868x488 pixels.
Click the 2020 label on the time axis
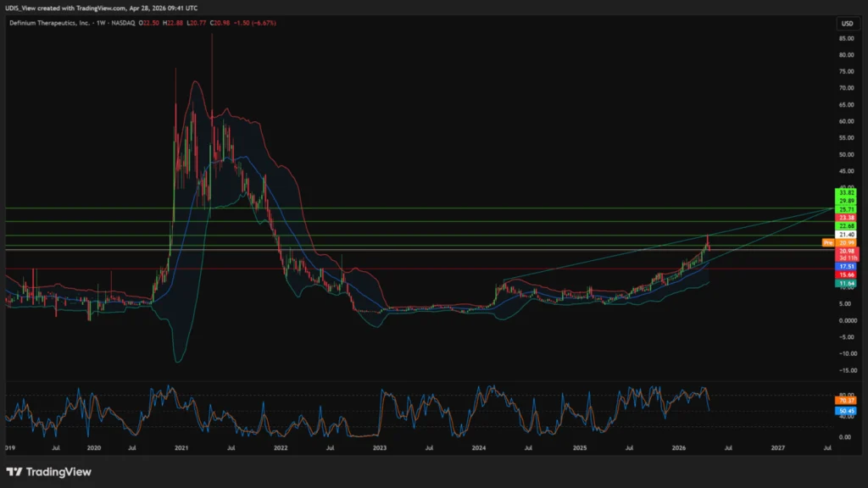pyautogui.click(x=94, y=448)
